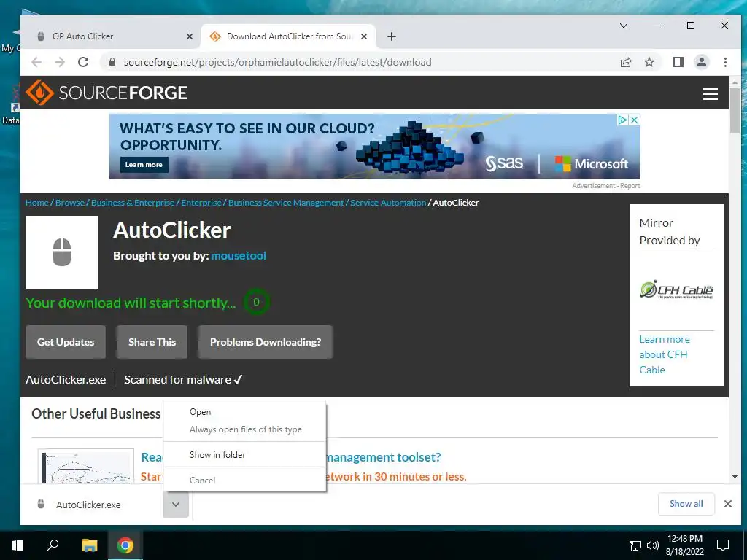Click the browser forward arrow

click(60, 62)
